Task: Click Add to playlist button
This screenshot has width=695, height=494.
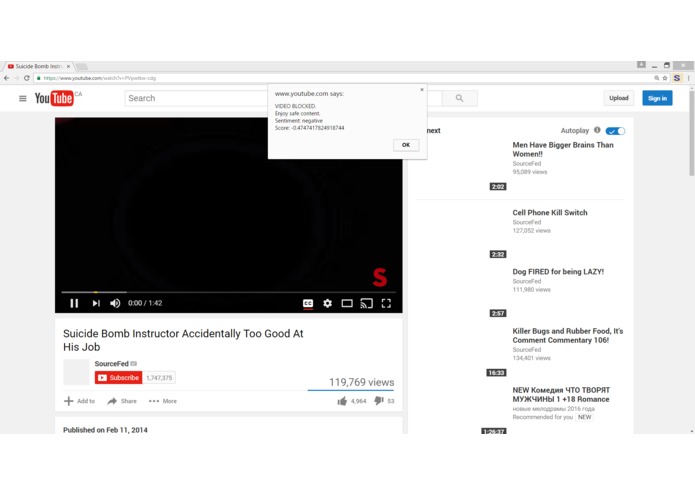Action: coord(80,401)
